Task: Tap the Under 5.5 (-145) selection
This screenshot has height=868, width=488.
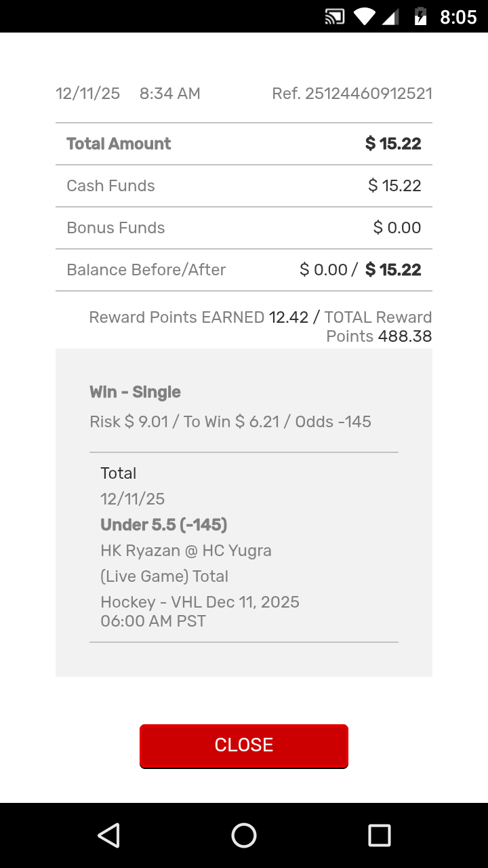Action: point(163,525)
